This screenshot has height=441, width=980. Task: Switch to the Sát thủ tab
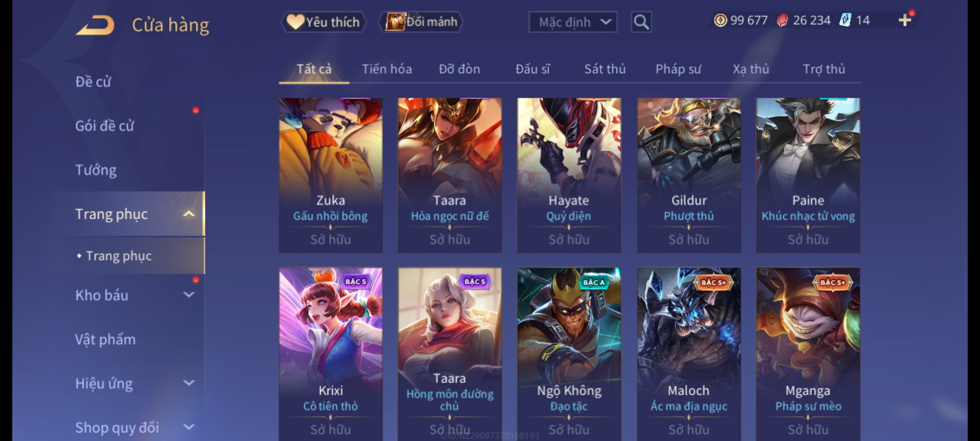[605, 69]
